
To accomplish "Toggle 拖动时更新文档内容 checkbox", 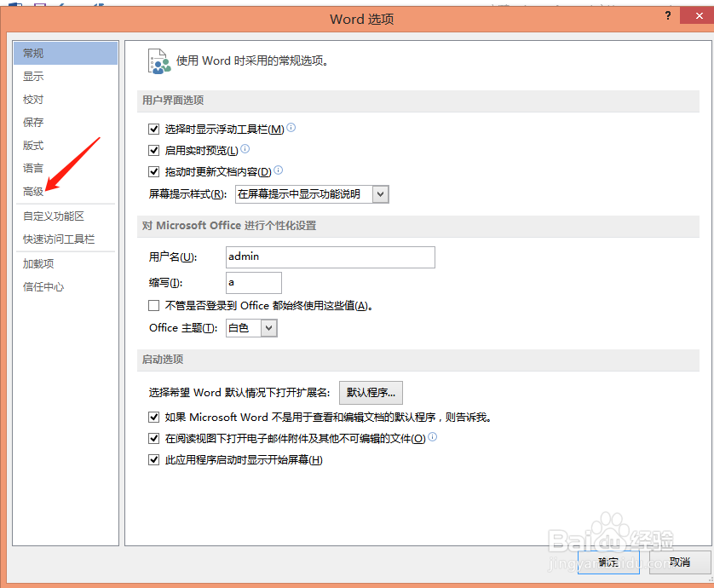I will 154,171.
